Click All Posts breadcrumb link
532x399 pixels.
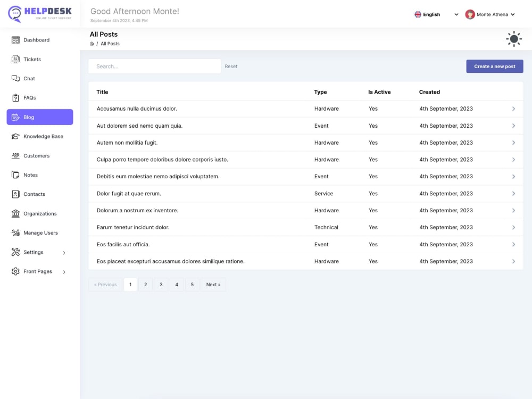[110, 44]
